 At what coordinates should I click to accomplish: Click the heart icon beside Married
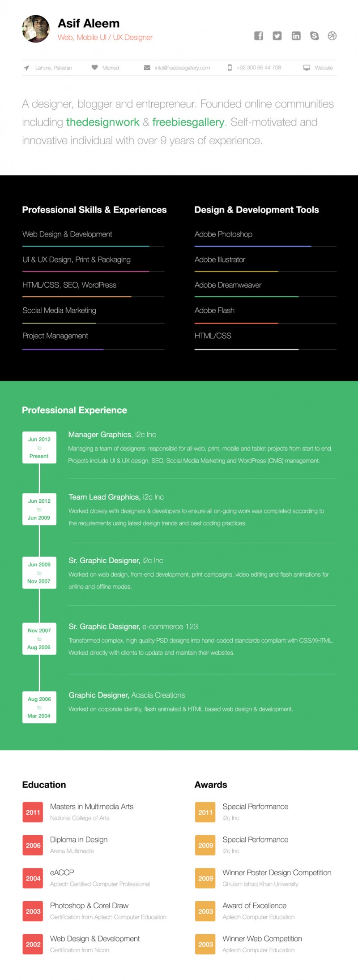[94, 68]
